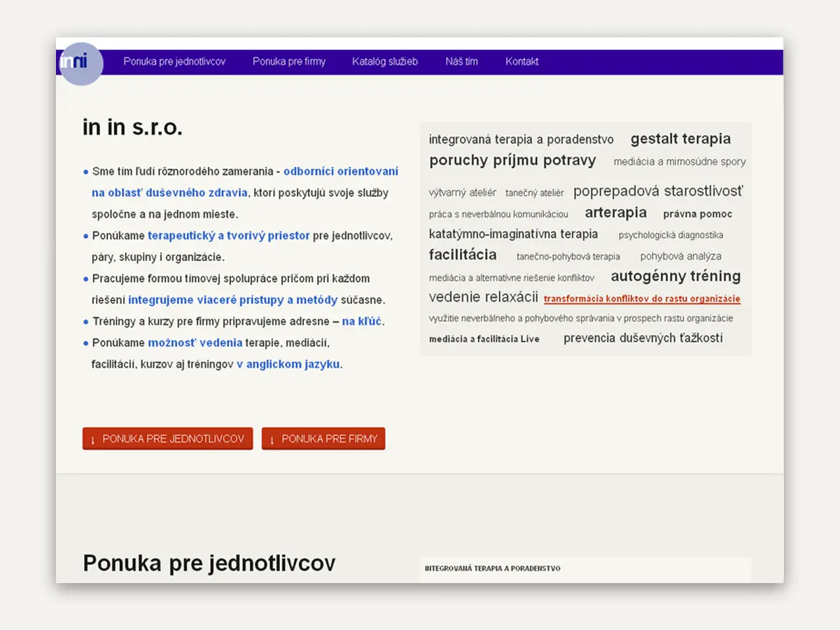
Task: Click práca s neverbálnou komunikáciou tag
Action: [x=498, y=214]
